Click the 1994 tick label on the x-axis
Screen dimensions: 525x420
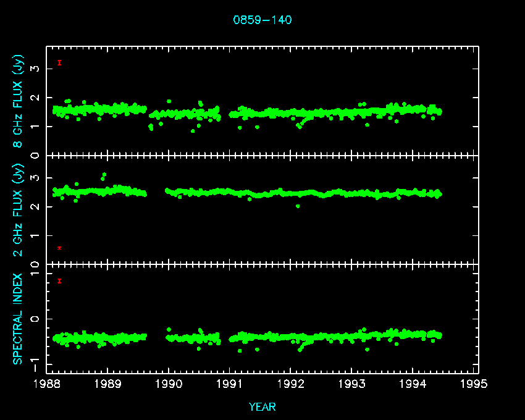click(x=413, y=384)
